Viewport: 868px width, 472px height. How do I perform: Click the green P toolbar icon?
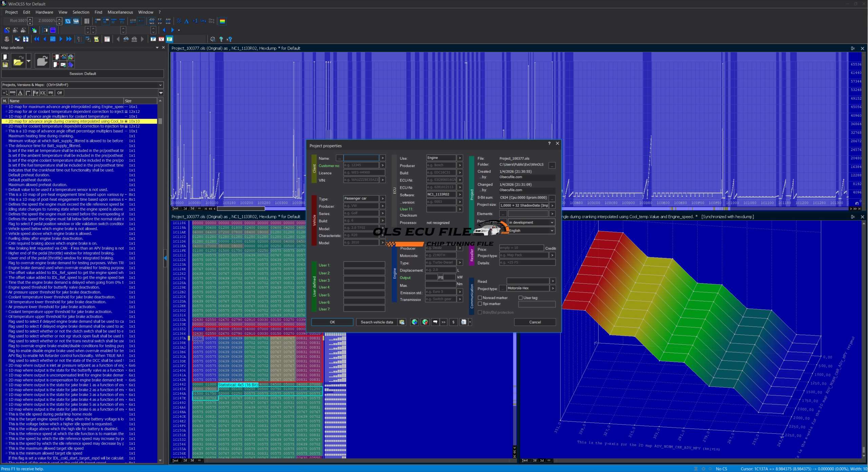[x=170, y=39]
